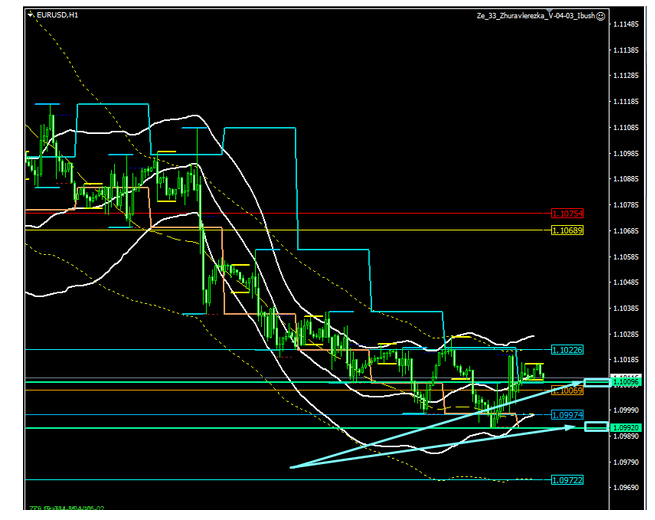Click the triangle icon beside EURUSD,H1
Image resolution: width=655 pixels, height=520 pixels.
[29, 17]
